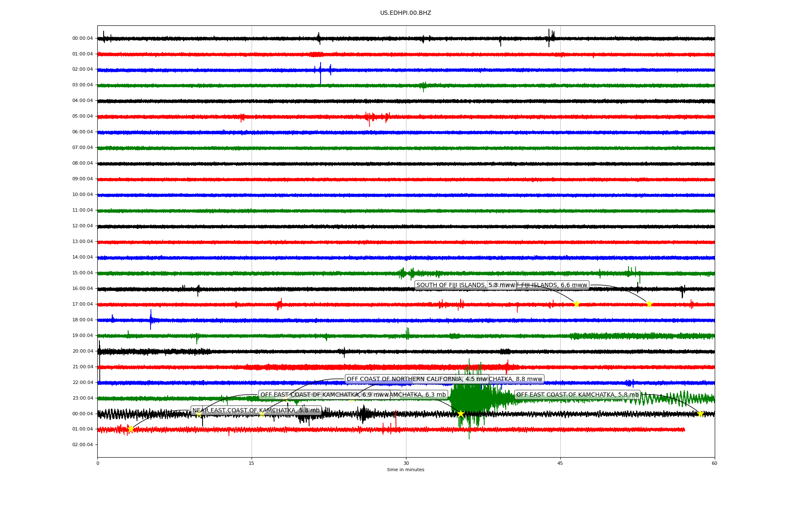Click the x-axis tick label 45

560,463
